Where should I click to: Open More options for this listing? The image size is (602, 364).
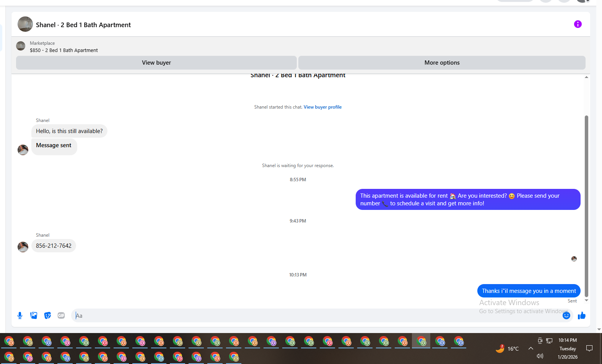click(442, 63)
